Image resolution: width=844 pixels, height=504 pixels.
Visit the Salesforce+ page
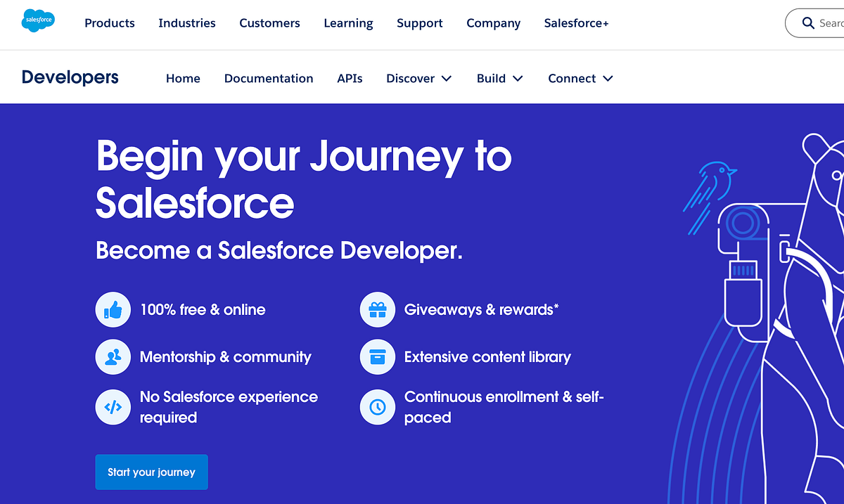pos(576,22)
